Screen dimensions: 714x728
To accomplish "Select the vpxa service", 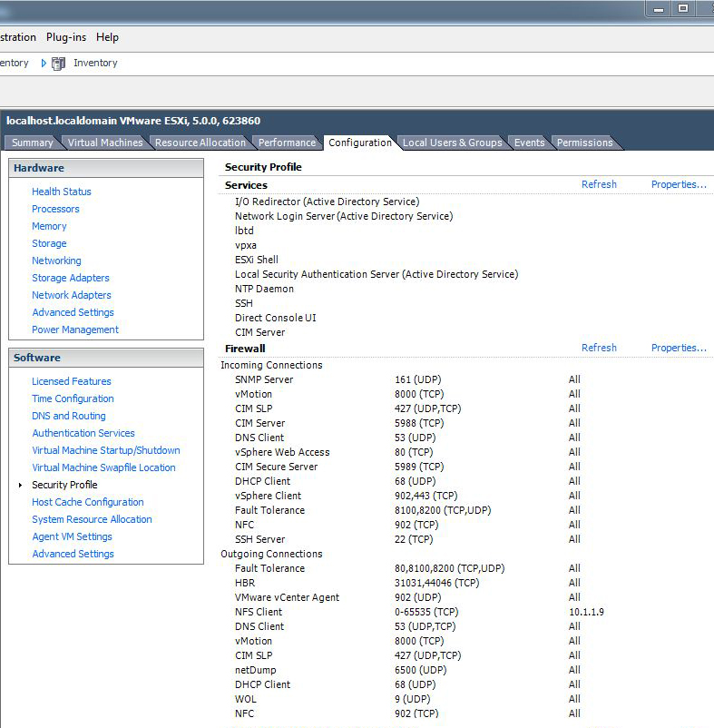I will pos(246,245).
